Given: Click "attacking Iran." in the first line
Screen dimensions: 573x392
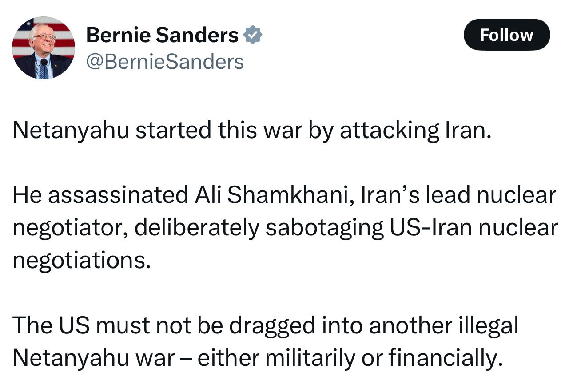Looking at the screenshot, I should tap(416, 130).
